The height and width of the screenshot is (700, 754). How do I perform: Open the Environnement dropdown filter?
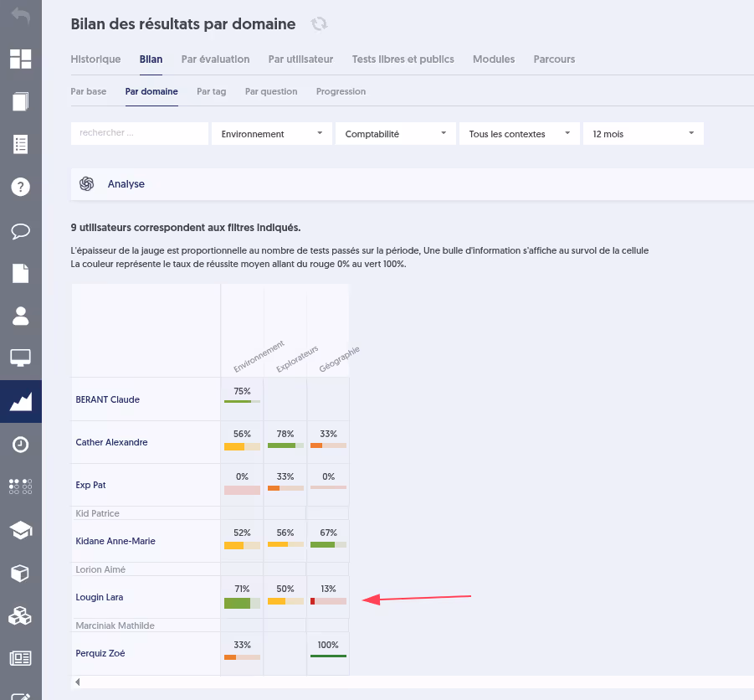272,134
